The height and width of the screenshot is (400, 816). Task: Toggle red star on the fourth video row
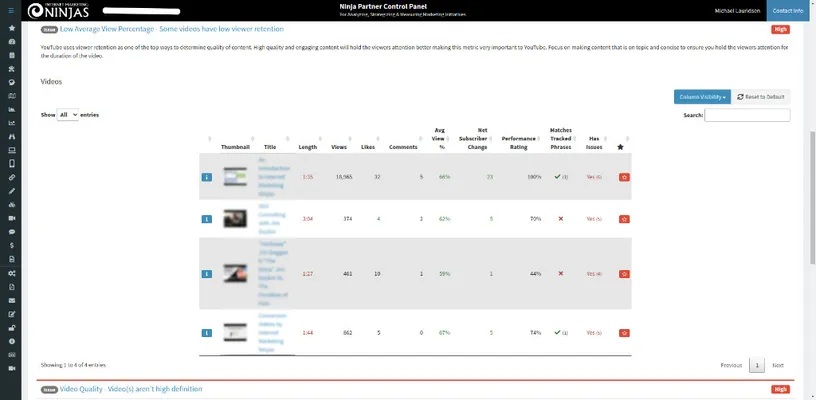(624, 331)
